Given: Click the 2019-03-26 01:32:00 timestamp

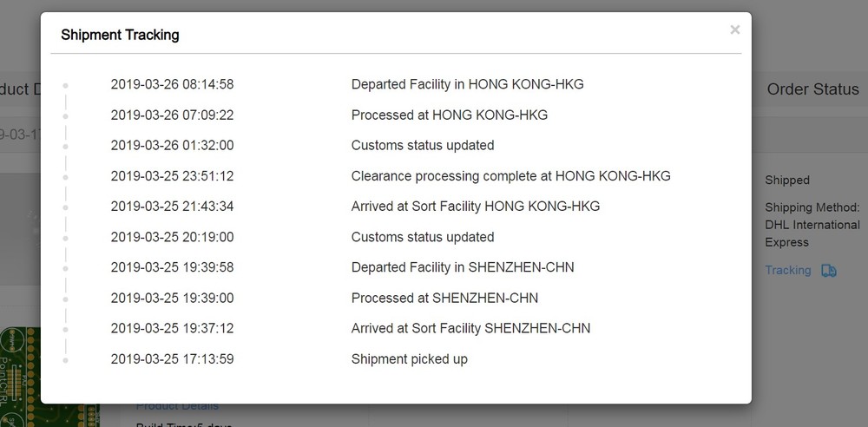Looking at the screenshot, I should point(172,146).
